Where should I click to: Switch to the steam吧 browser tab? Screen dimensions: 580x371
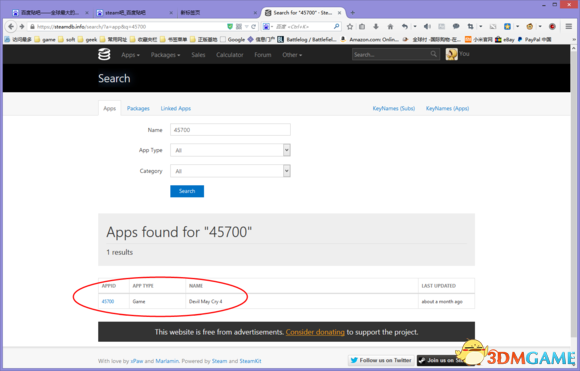(x=135, y=13)
